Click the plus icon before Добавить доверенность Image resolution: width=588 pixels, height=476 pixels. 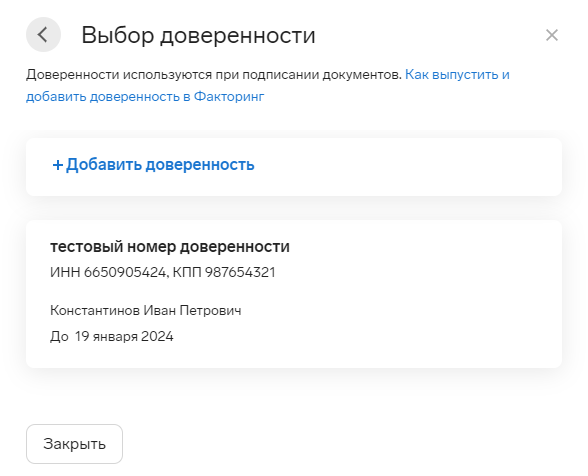pyautogui.click(x=57, y=165)
